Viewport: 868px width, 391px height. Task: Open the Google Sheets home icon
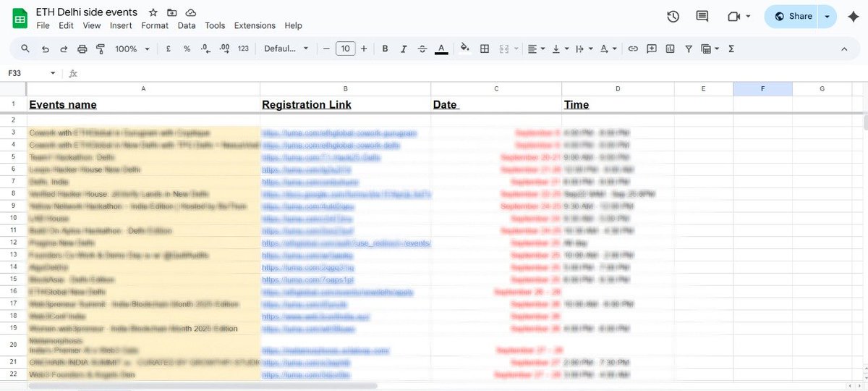coord(20,18)
